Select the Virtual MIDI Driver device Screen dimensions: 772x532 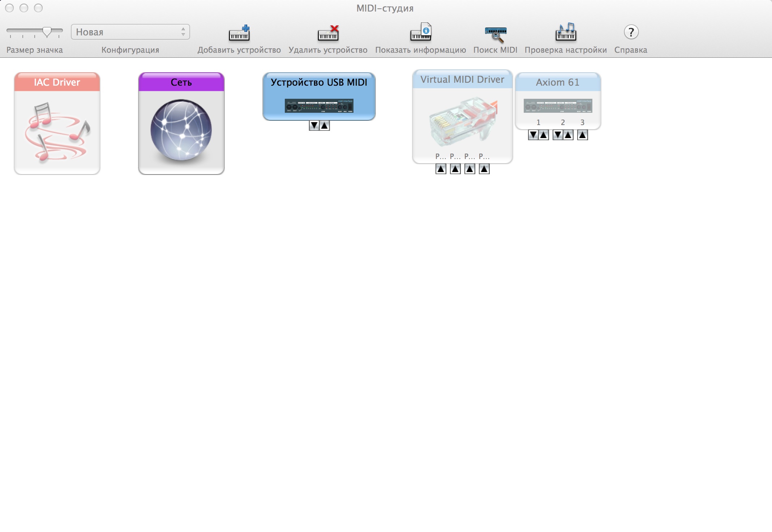(463, 116)
